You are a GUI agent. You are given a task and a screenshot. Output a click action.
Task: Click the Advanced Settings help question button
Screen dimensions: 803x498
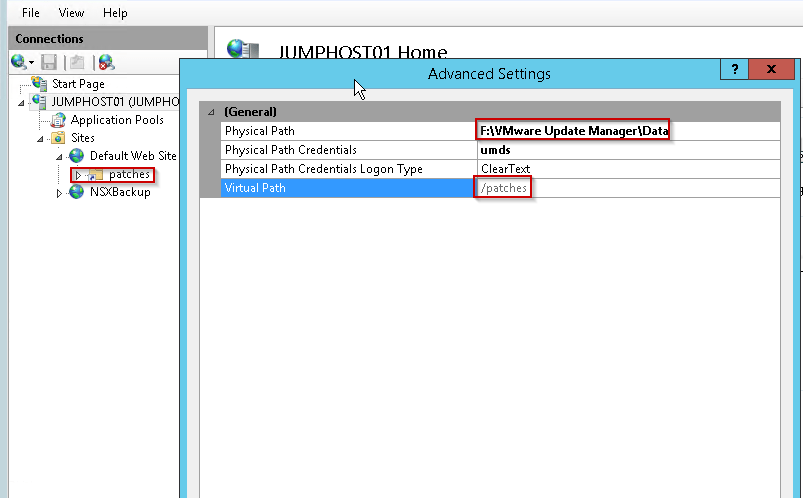coord(734,70)
